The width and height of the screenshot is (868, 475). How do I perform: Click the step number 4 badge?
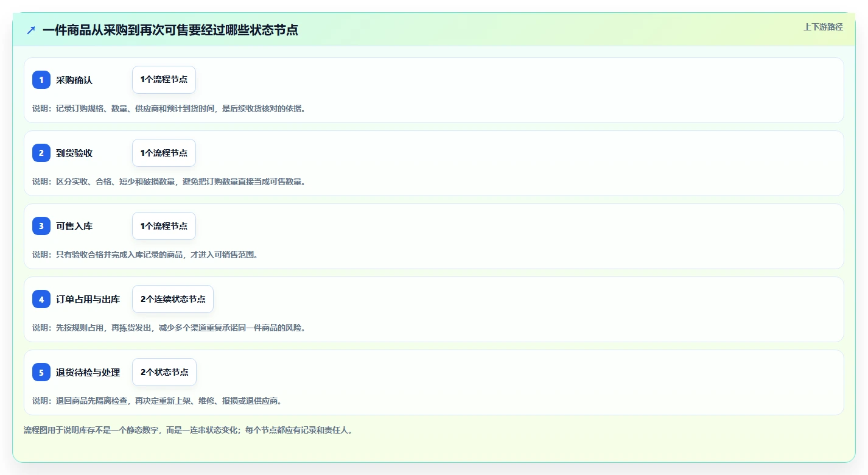click(x=41, y=299)
